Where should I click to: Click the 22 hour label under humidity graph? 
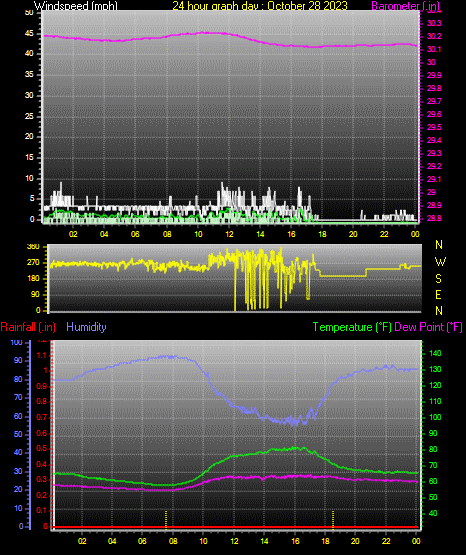[386, 541]
